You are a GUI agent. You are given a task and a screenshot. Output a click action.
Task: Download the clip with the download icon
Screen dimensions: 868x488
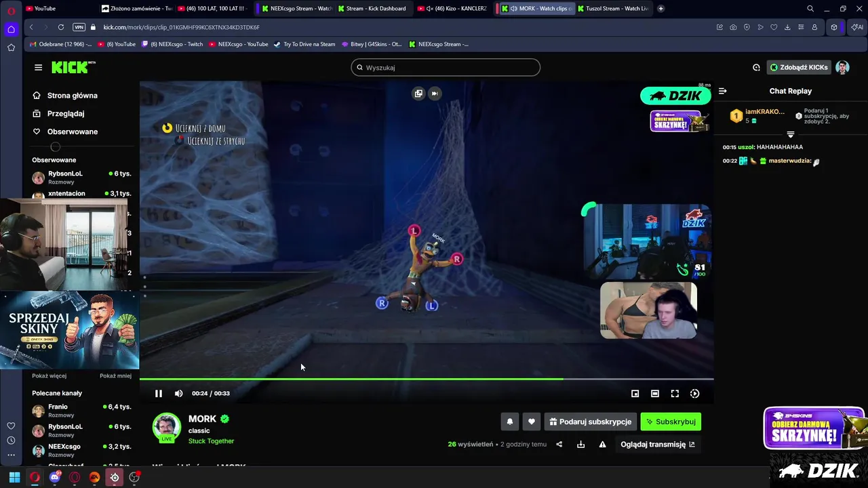[x=580, y=445]
